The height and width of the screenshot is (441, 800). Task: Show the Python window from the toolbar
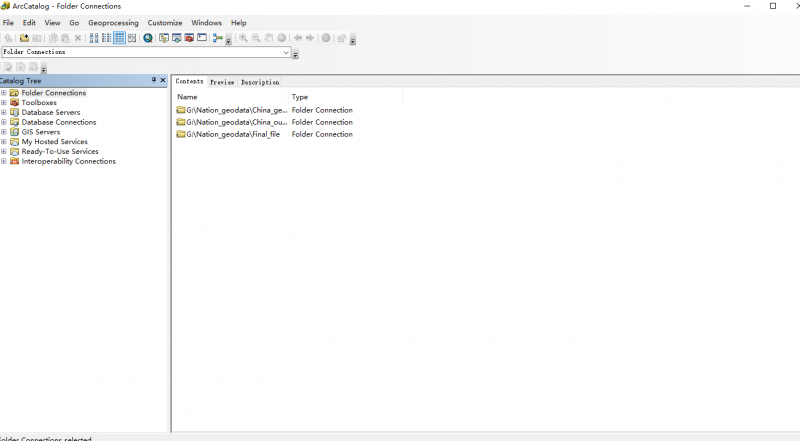point(202,38)
